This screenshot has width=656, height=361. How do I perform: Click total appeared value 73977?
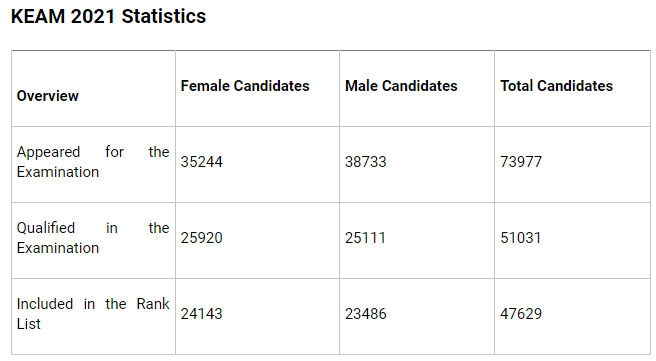(521, 162)
